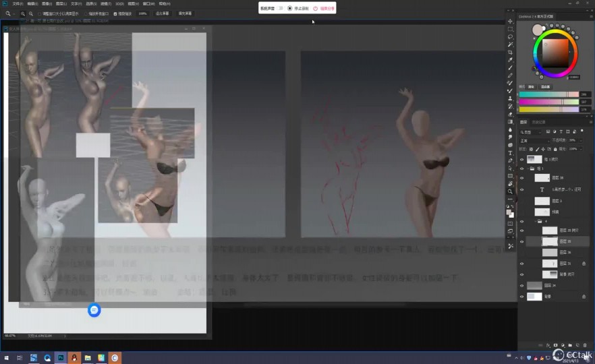Click the 混合器 button in Coolorus
The height and width of the screenshot is (364, 595).
coord(546,87)
